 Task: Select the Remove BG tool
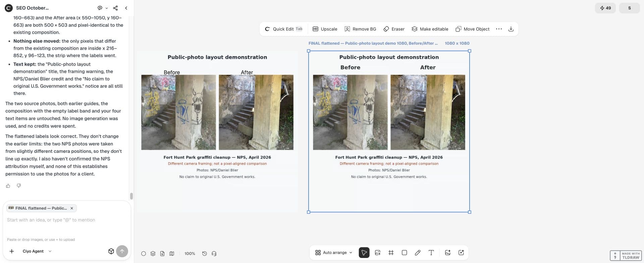[360, 29]
